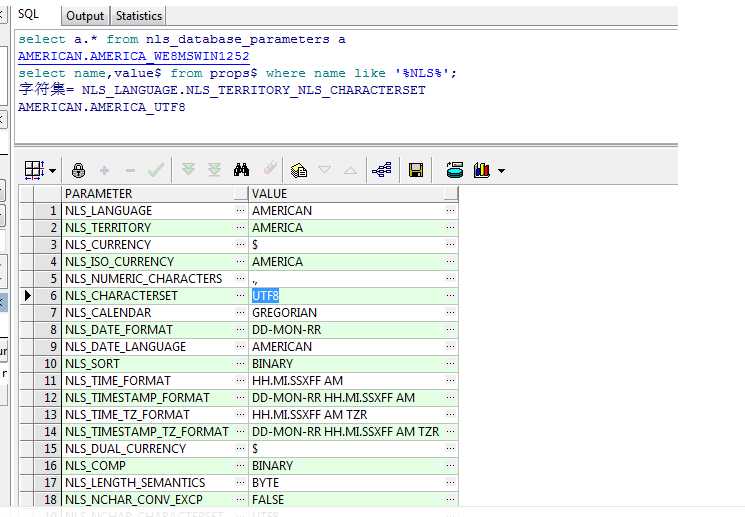Image resolution: width=745 pixels, height=517 pixels.
Task: Toggle the edit data lock icon
Action: (78, 170)
